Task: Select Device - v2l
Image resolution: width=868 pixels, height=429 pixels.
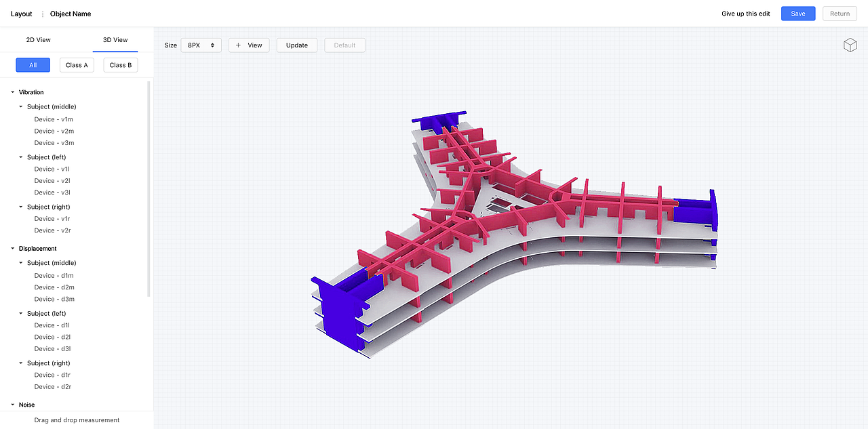Action: tap(52, 181)
